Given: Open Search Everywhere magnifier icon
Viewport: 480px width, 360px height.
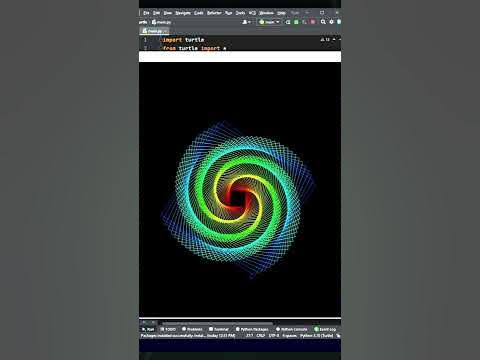Looking at the screenshot, I should [x=323, y=22].
